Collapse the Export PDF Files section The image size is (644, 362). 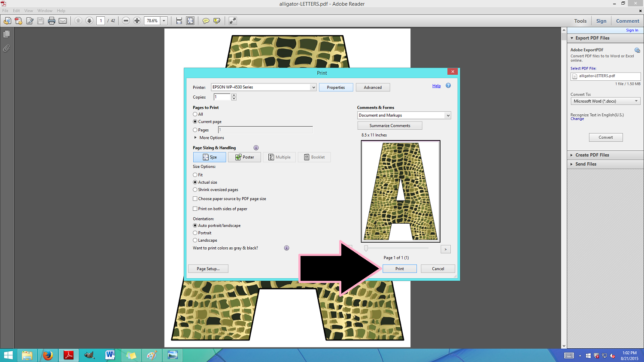tap(572, 38)
